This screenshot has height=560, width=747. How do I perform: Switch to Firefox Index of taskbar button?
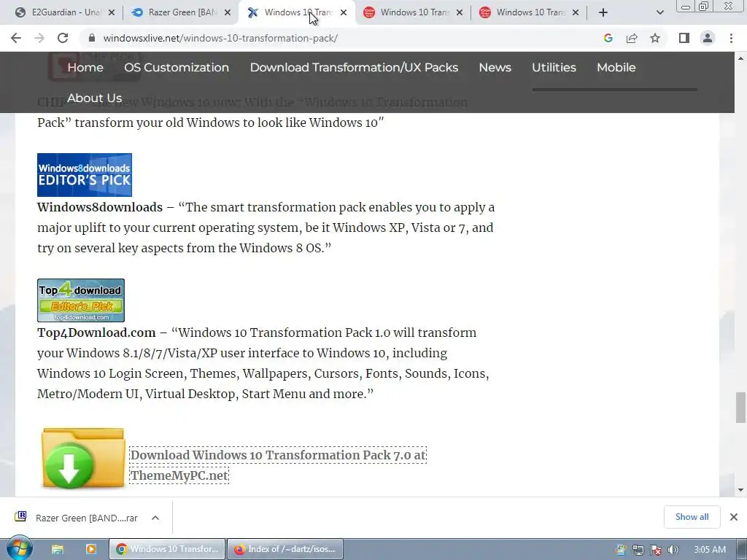coord(285,549)
